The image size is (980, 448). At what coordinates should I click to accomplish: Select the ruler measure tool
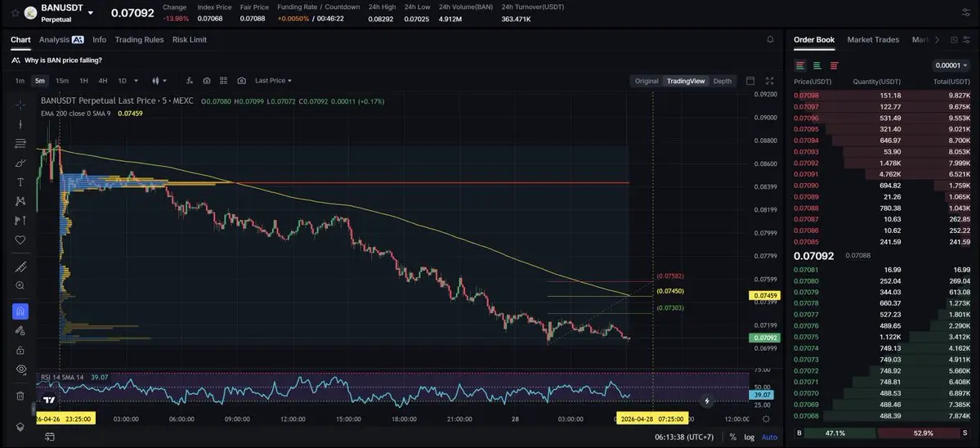pos(20,267)
